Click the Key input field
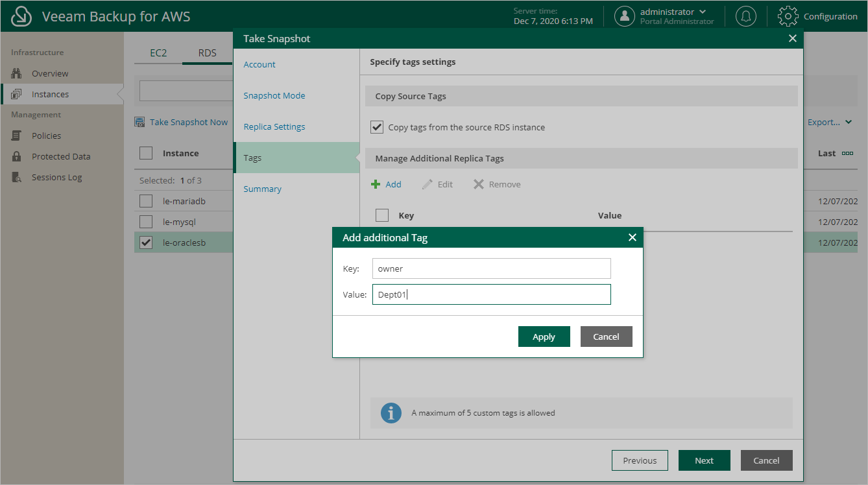Viewport: 868px width, 485px height. pyautogui.click(x=492, y=268)
